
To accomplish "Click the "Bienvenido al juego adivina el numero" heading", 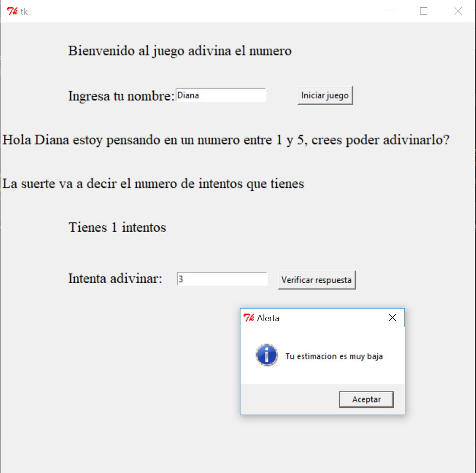I will 180,51.
